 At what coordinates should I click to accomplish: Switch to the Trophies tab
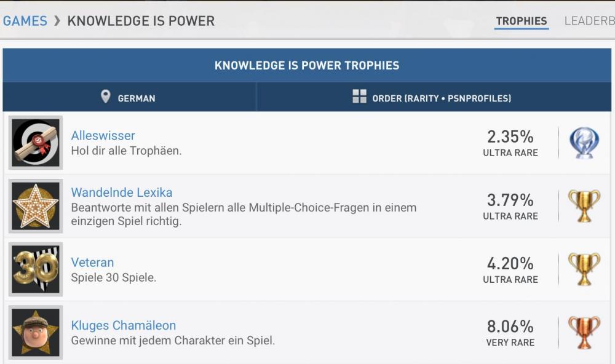click(522, 21)
